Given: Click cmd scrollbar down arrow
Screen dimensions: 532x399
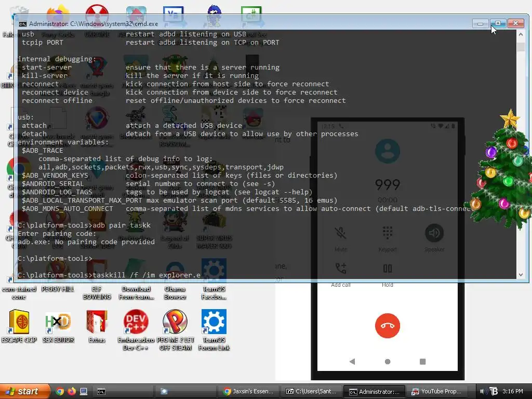Looking at the screenshot, I should [x=521, y=275].
